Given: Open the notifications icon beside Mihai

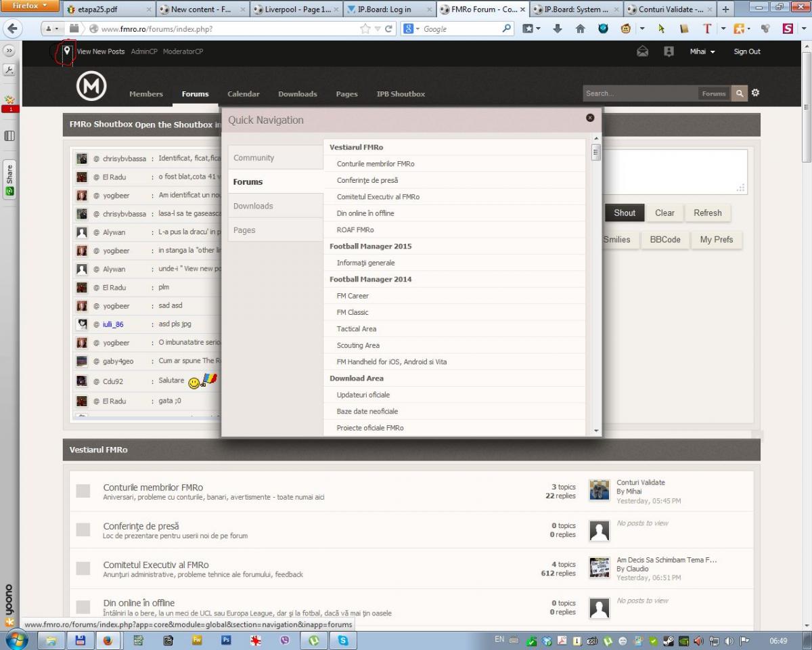Looking at the screenshot, I should click(669, 51).
